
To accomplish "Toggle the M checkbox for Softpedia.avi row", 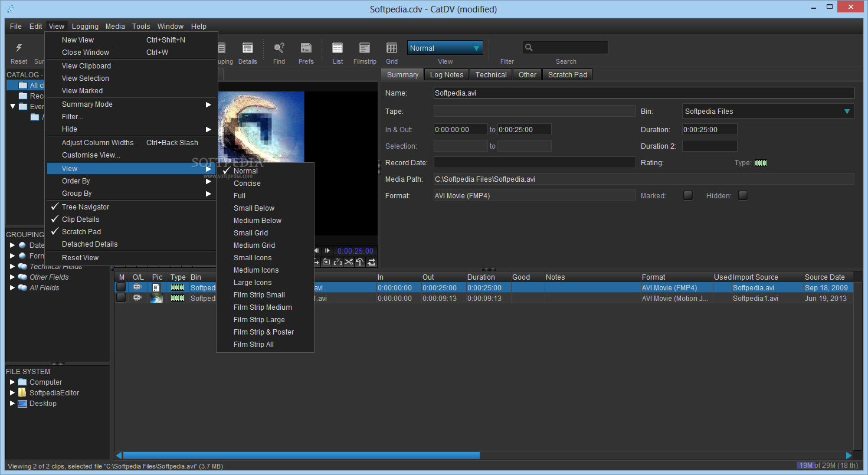I will coord(121,287).
